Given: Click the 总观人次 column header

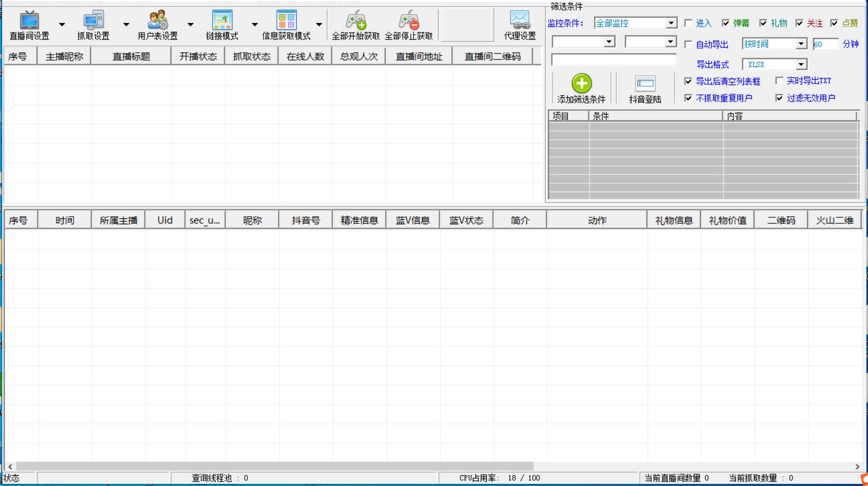Looking at the screenshot, I should (x=359, y=56).
